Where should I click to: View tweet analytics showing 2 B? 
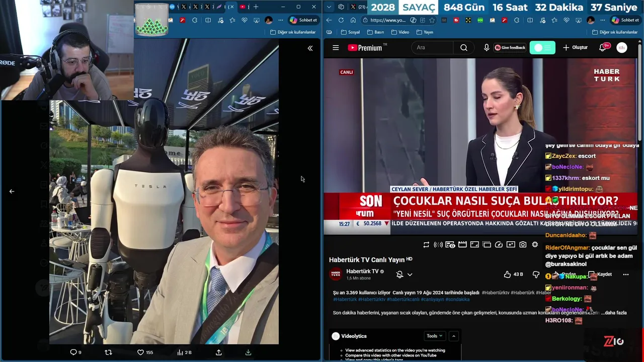click(x=184, y=352)
